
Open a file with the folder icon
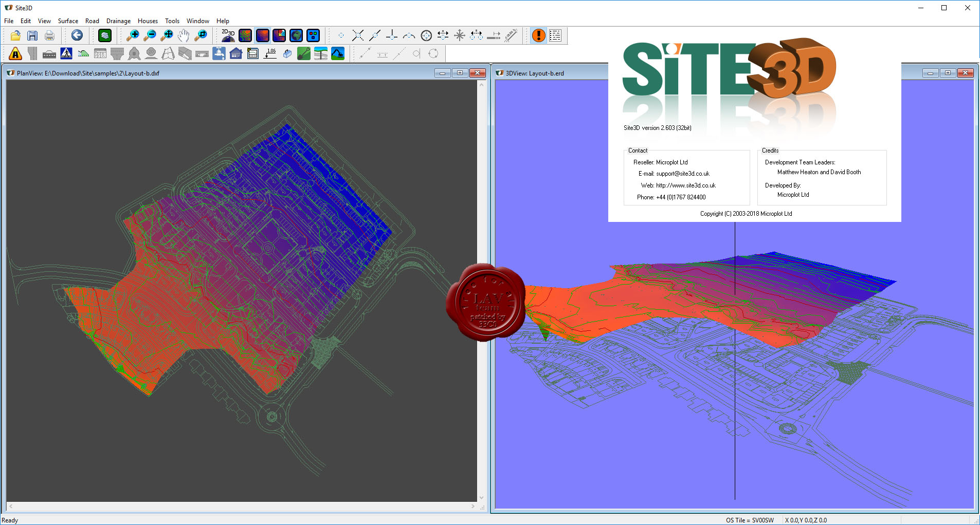(x=15, y=35)
